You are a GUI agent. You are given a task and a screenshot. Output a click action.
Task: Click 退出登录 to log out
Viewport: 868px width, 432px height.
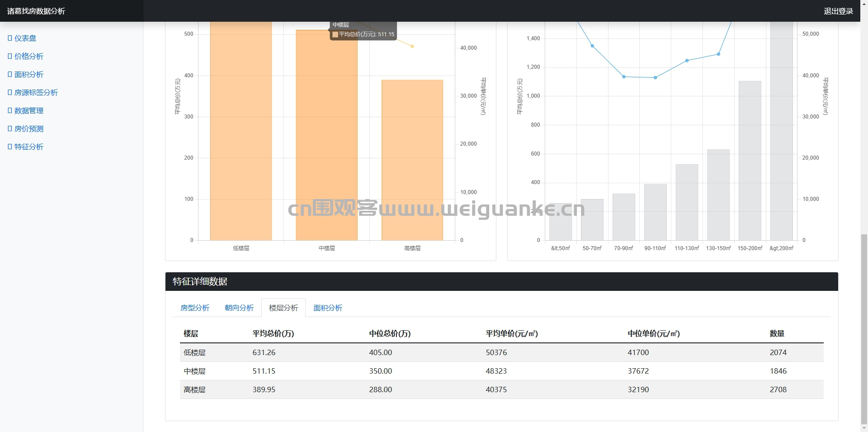point(838,11)
